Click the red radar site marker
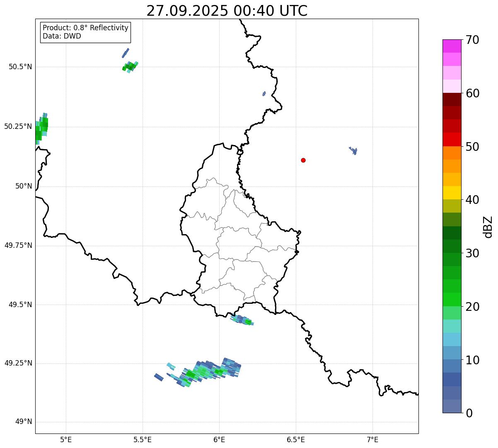Image resolution: width=498 pixels, height=448 pixels. pyautogui.click(x=303, y=160)
